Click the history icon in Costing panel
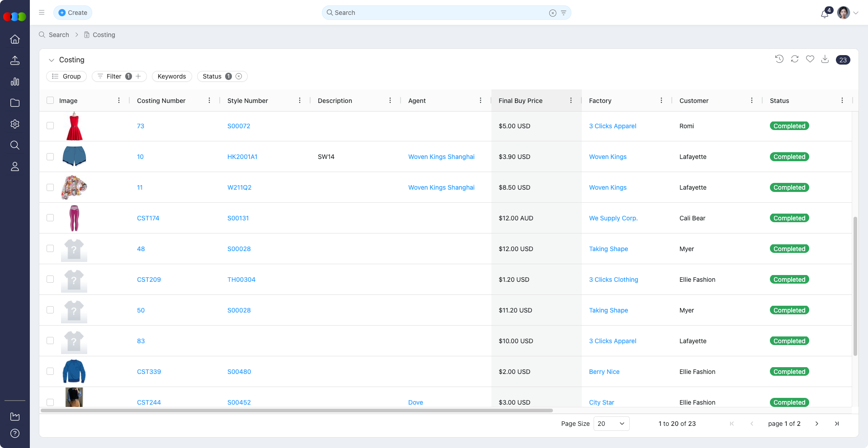 (x=779, y=59)
